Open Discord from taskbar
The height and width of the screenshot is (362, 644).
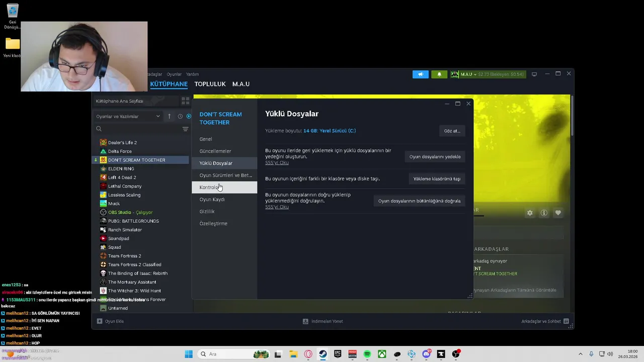click(x=427, y=354)
